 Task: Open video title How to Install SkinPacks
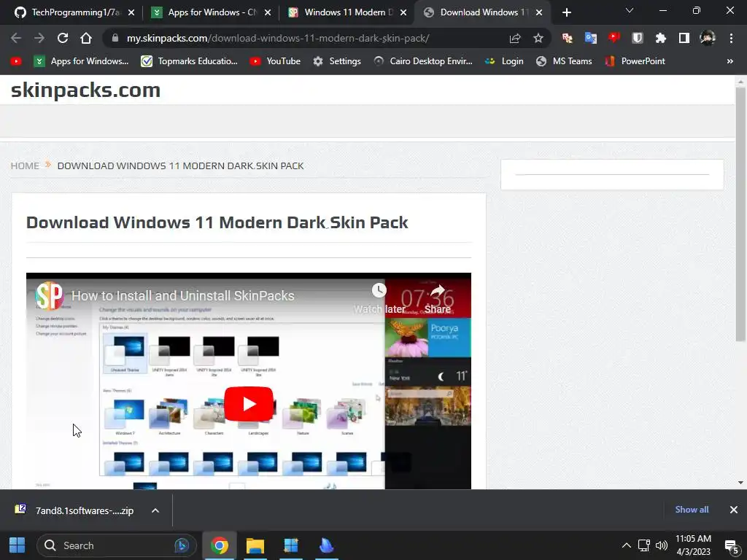click(x=183, y=296)
